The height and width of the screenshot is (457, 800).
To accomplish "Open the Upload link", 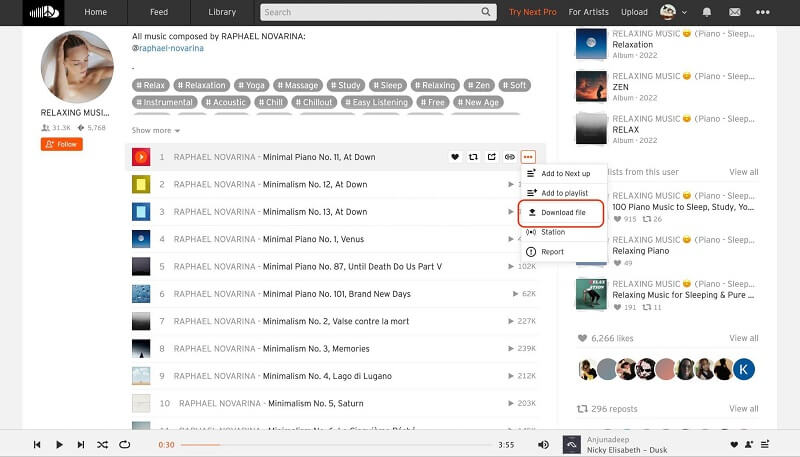I will click(634, 12).
